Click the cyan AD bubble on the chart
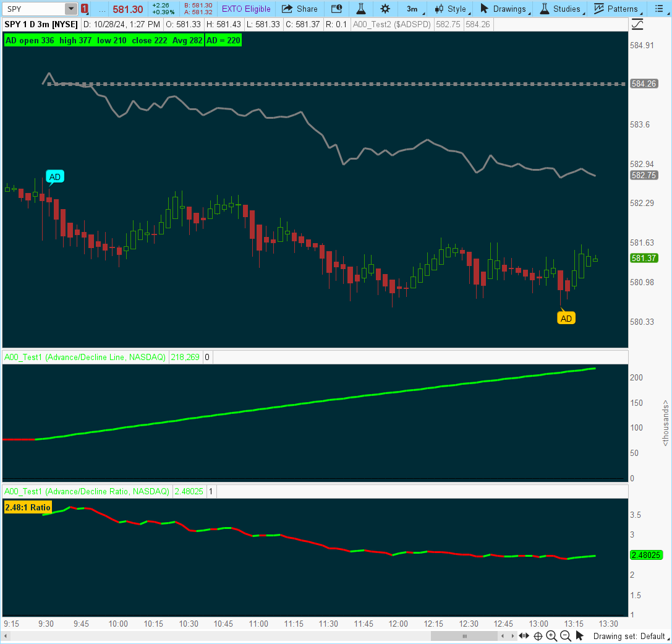672x644 pixels. (x=55, y=177)
